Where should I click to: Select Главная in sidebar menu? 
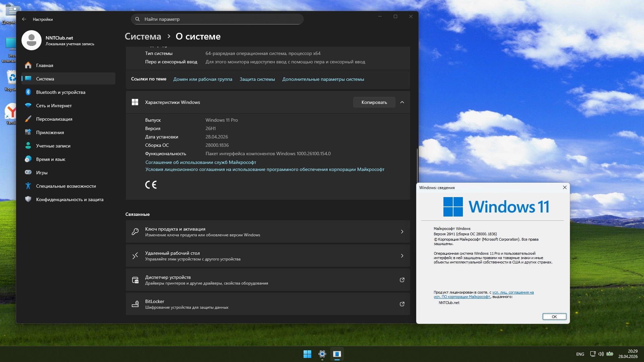click(x=45, y=65)
